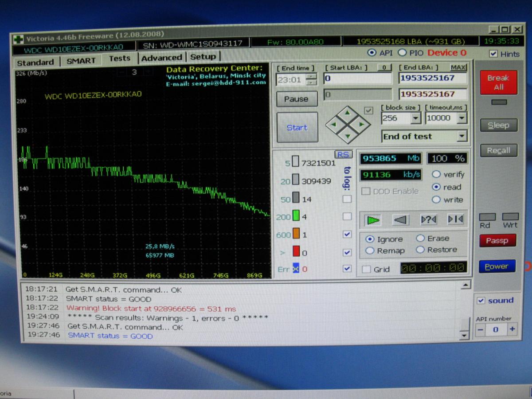532x399 pixels.
Task: Click the red Break All button
Action: [x=498, y=82]
